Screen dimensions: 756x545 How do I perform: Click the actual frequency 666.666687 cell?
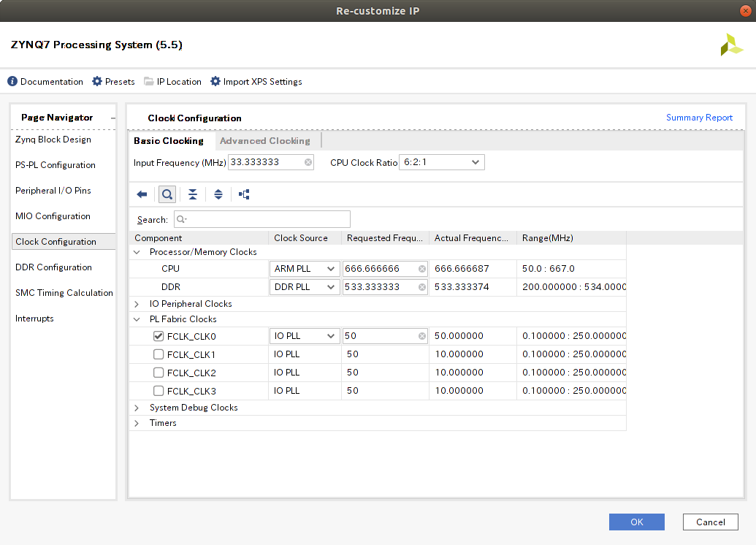tap(473, 269)
